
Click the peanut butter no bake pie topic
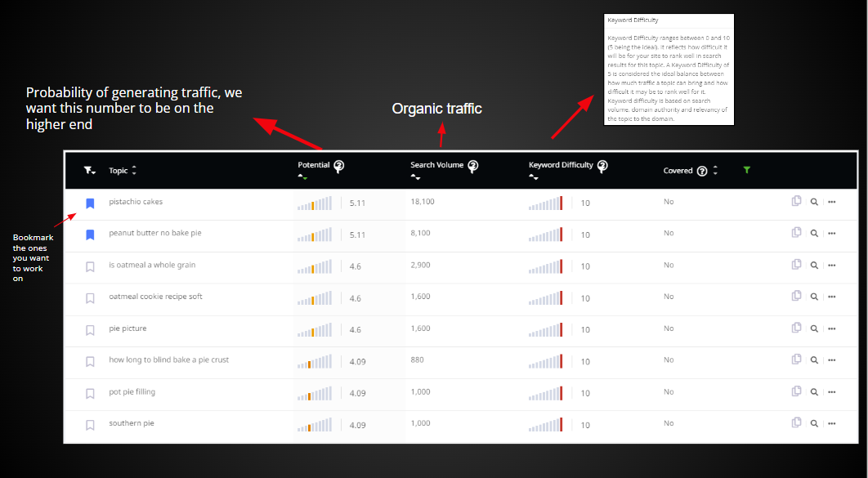[155, 233]
